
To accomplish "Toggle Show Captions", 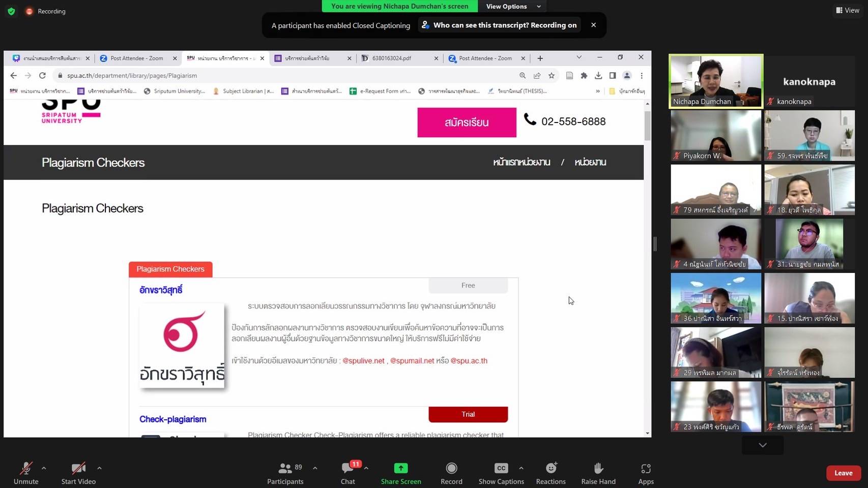I will pyautogui.click(x=501, y=468).
